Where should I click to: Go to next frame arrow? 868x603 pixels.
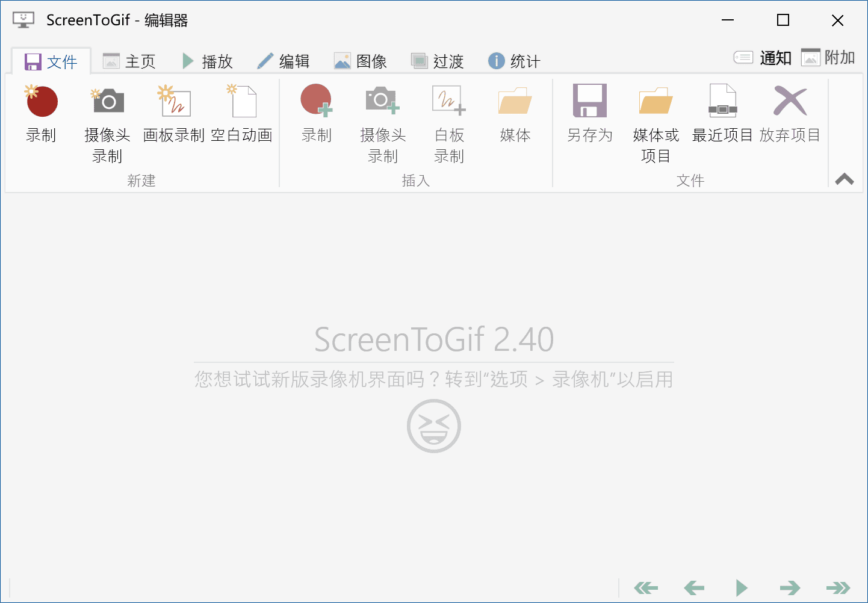coord(790,587)
